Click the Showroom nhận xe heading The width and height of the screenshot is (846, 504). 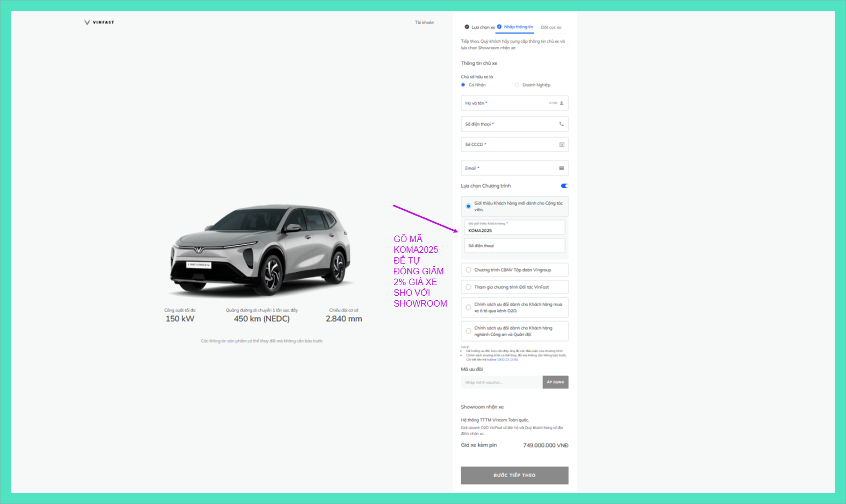482,407
